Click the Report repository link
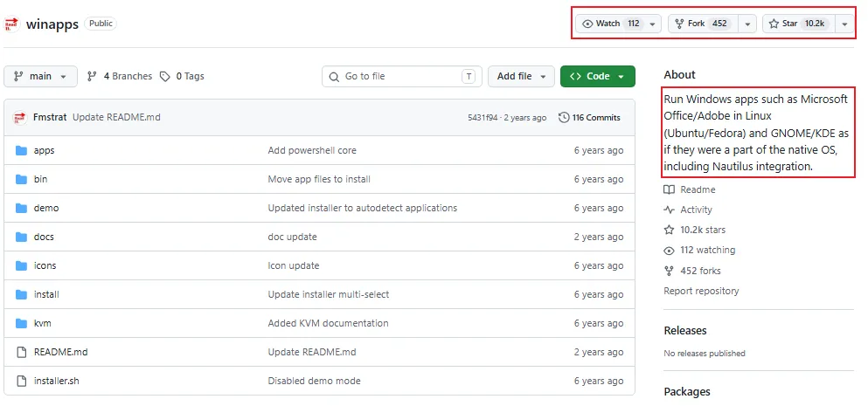Viewport: 868px width, 406px height. pyautogui.click(x=701, y=291)
